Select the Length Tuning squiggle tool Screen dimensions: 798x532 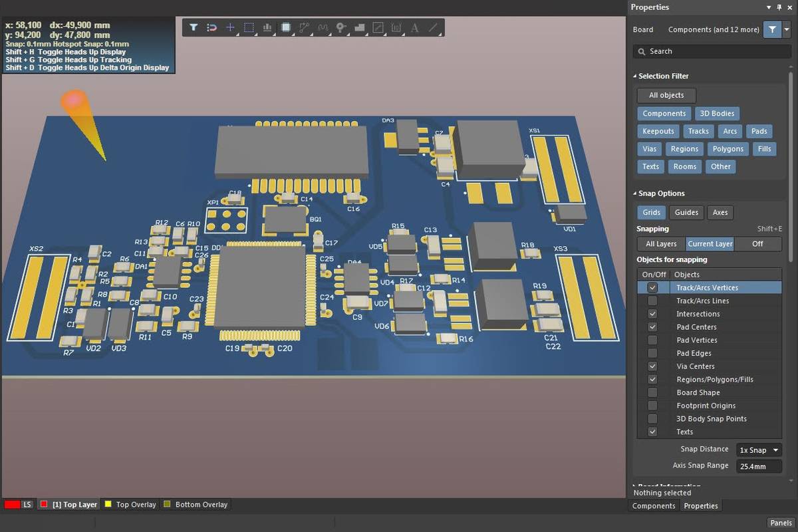tap(323, 28)
